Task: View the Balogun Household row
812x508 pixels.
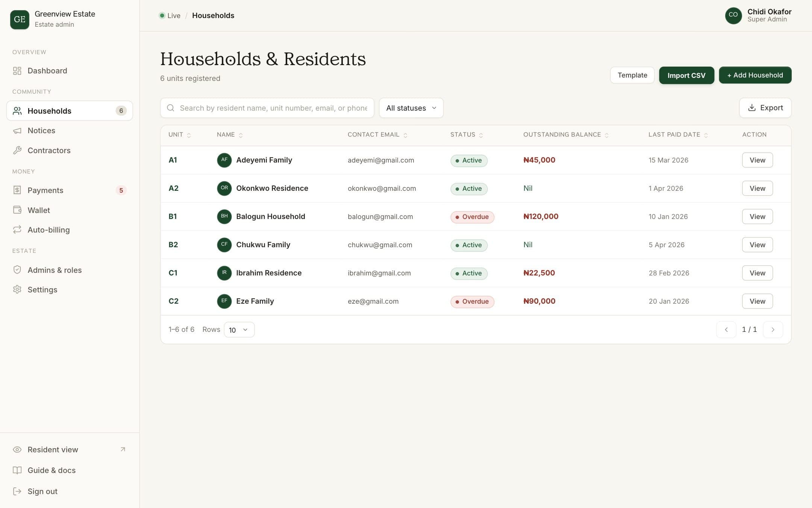Action: point(757,216)
